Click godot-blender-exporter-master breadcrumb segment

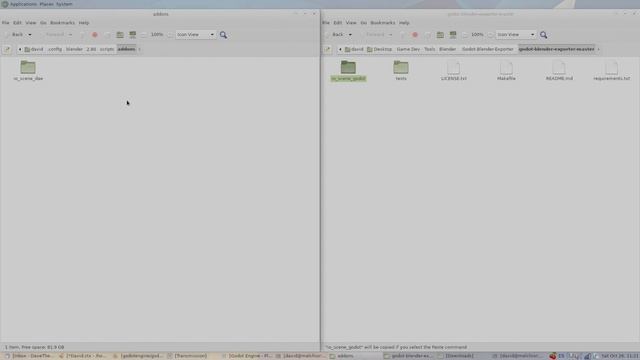point(556,49)
